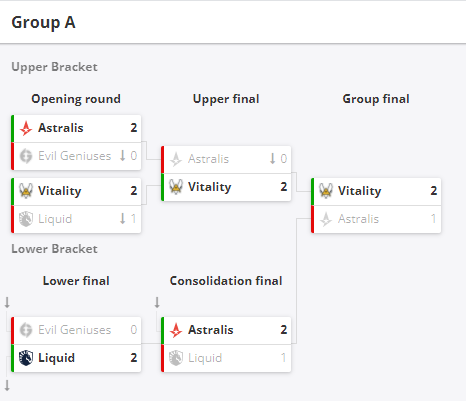Click down arrow next to Astralis Upper final
This screenshot has width=466, height=401.
pyautogui.click(x=273, y=158)
